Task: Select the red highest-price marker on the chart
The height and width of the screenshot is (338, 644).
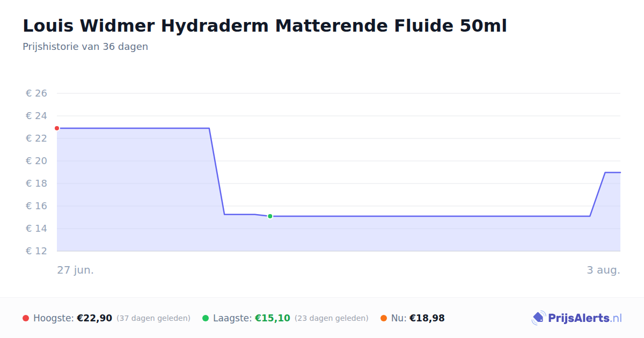Action: [57, 128]
